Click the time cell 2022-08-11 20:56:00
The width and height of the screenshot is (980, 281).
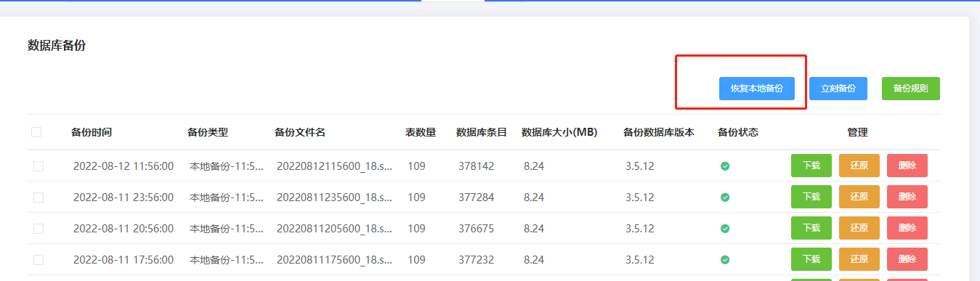pos(123,229)
